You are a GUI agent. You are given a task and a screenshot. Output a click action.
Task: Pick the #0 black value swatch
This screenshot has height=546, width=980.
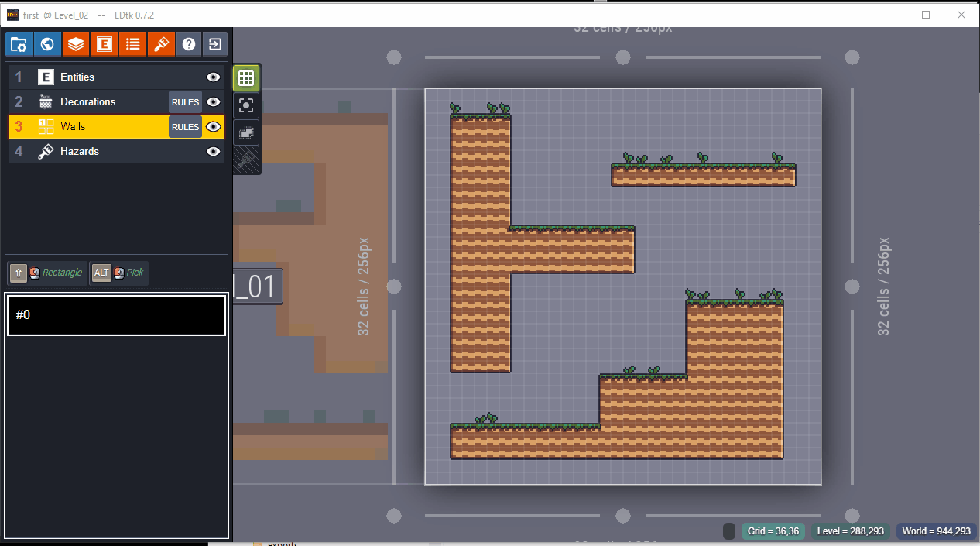click(116, 315)
